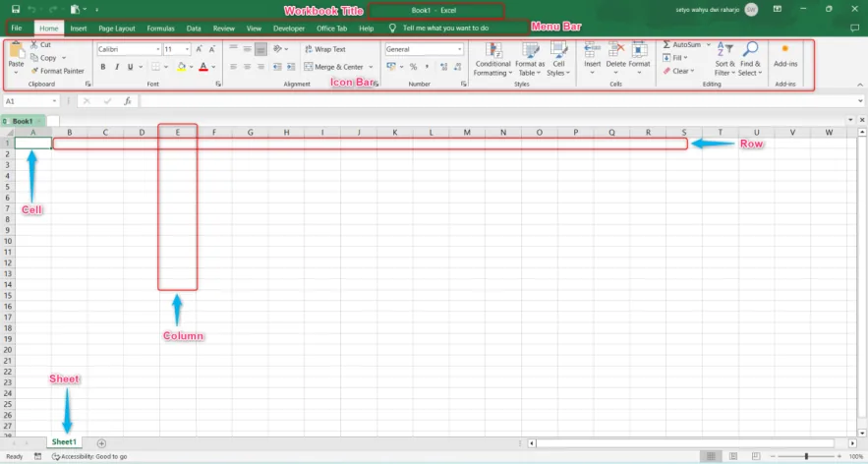Open the comments speech bubble icon
The height and width of the screenshot is (464, 868).
coord(854,28)
